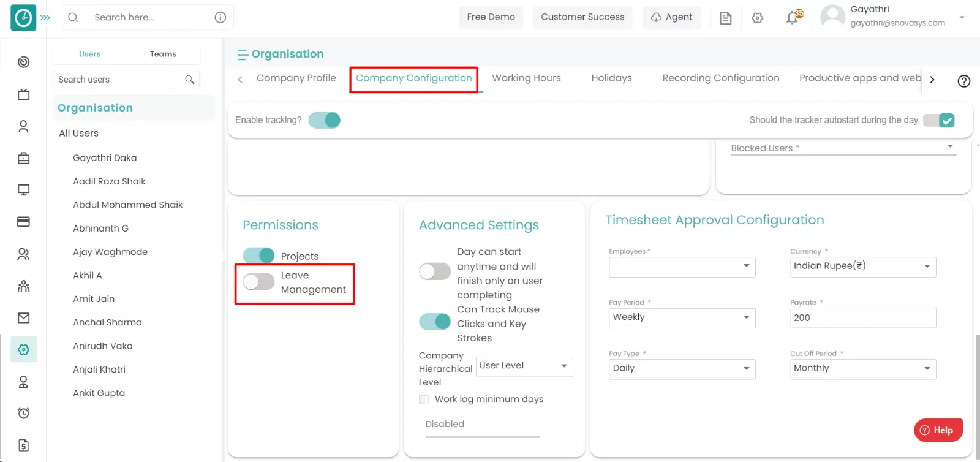The width and height of the screenshot is (980, 462).
Task: Open the mail icon in left sidebar
Action: pyautogui.click(x=23, y=317)
